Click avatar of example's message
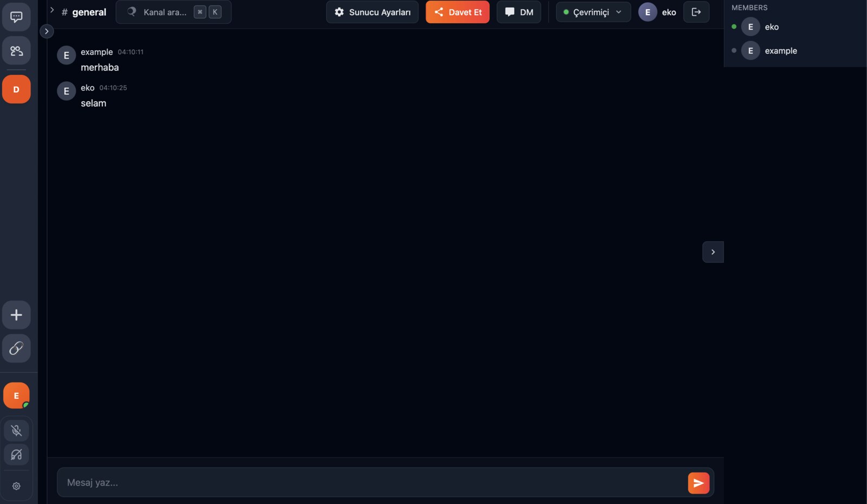 (x=66, y=55)
